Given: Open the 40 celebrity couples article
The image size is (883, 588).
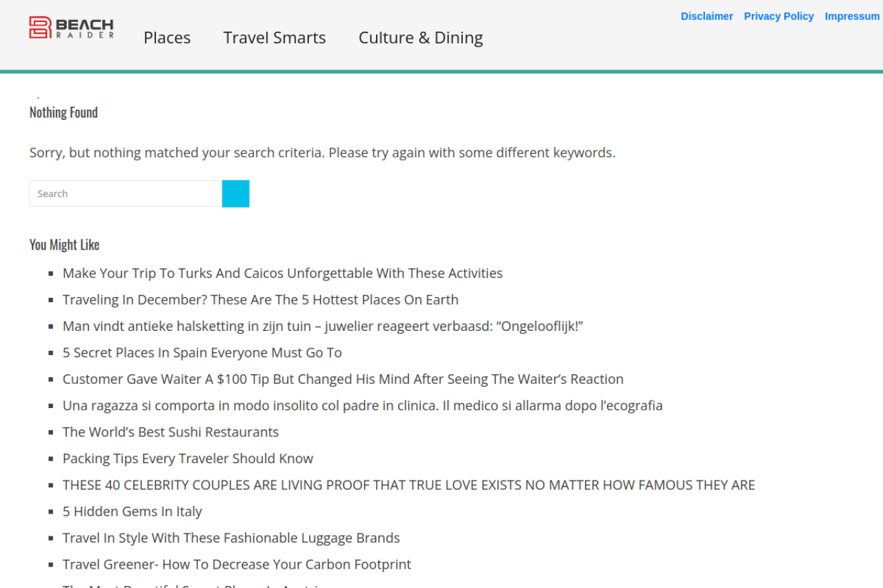Looking at the screenshot, I should [408, 485].
